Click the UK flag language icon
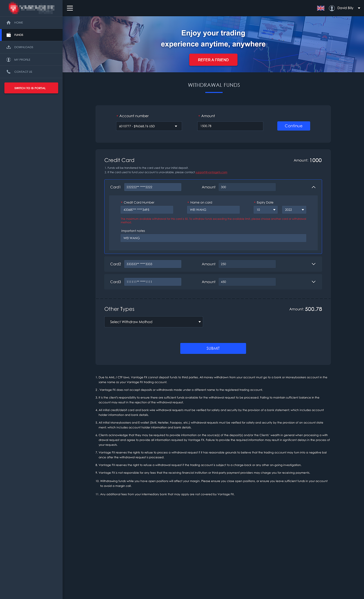The height and width of the screenshot is (599, 364). (x=321, y=8)
